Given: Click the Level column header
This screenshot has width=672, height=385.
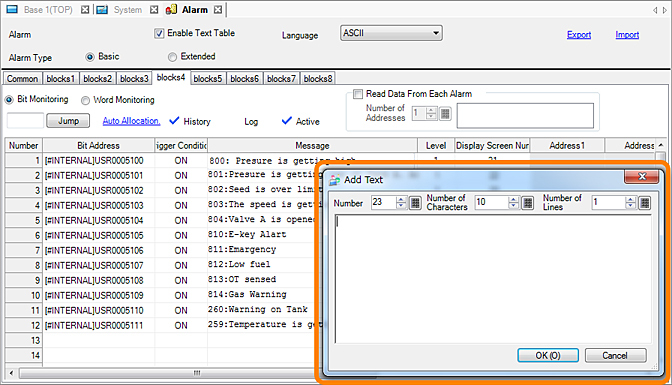Looking at the screenshot, I should 436,146.
